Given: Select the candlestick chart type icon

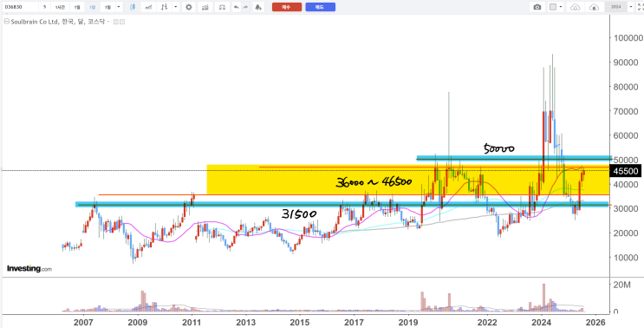Looking at the screenshot, I should (133, 7).
